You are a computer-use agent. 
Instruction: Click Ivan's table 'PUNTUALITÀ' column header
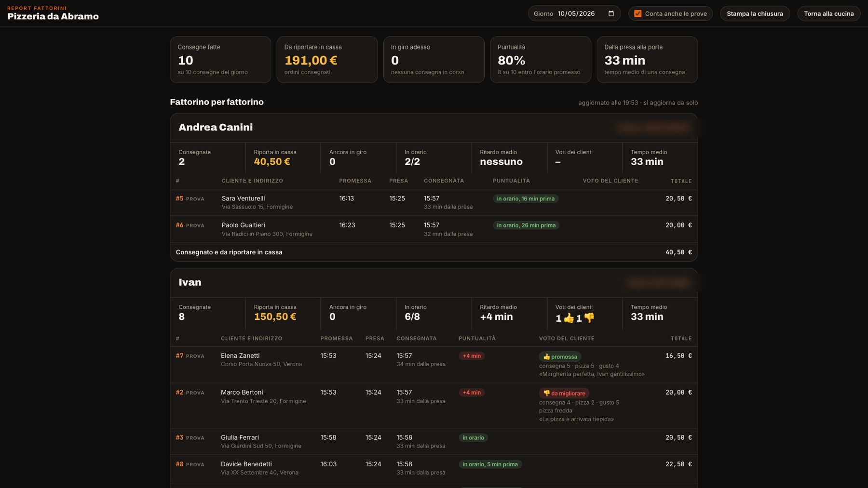click(x=477, y=339)
